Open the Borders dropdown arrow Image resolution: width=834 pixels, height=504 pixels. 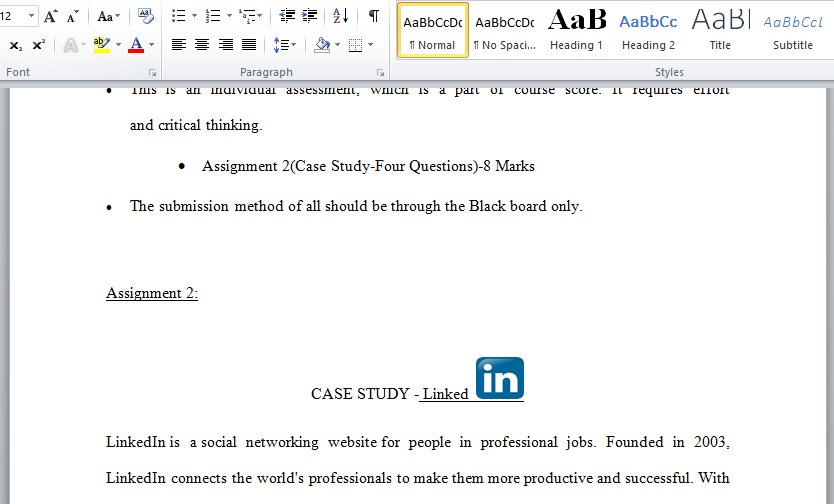[371, 45]
